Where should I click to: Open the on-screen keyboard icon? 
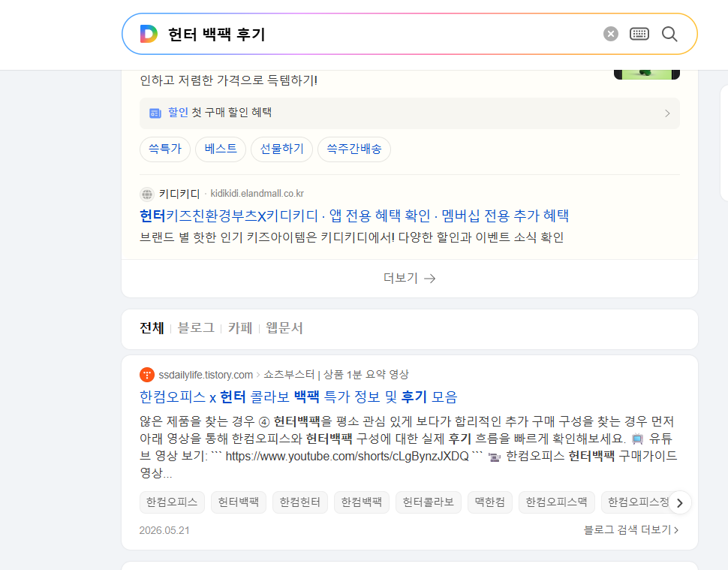click(x=639, y=34)
